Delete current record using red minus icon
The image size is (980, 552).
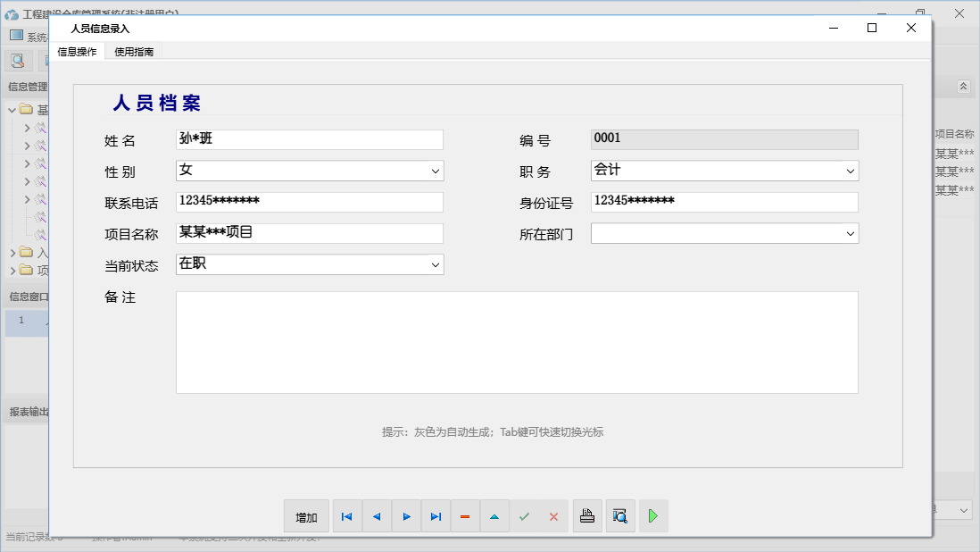coord(465,515)
